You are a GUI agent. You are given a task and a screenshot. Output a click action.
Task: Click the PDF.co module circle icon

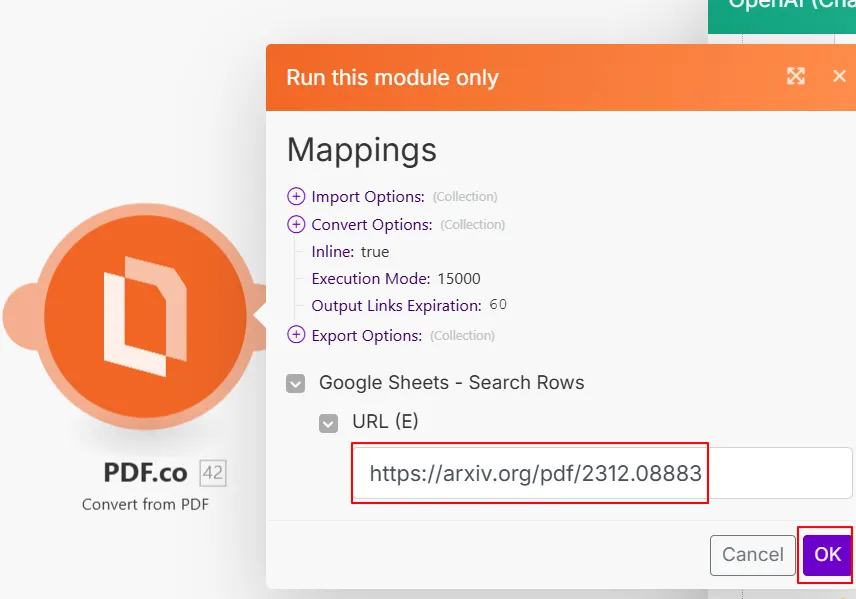[x=145, y=316]
